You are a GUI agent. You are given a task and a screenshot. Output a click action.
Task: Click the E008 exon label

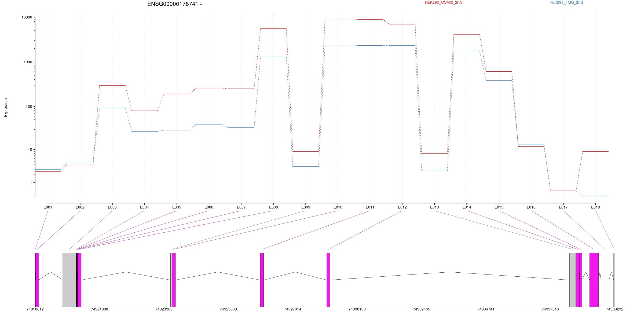tap(273, 207)
